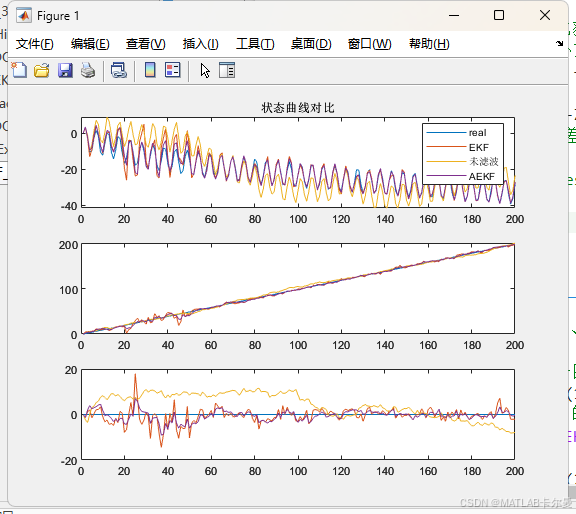
Task: Maximize the Figure 1 window
Action: pos(499,15)
